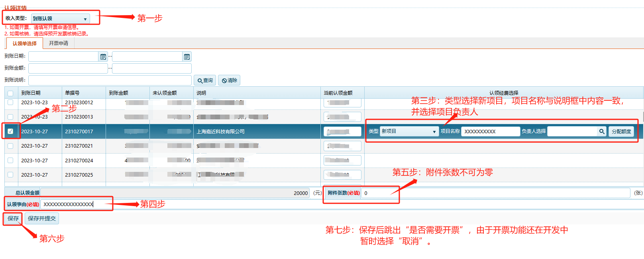
Task: Open the 收入类型 dropdown
Action: 60,19
